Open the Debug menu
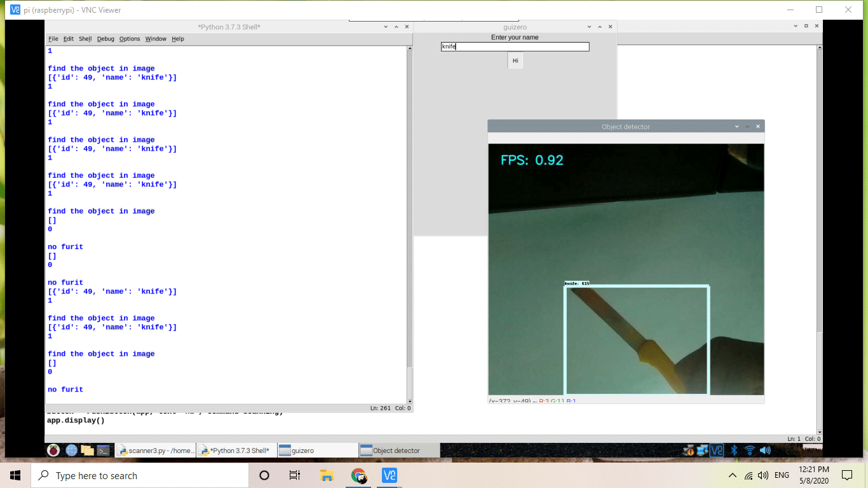The width and height of the screenshot is (868, 488). tap(105, 39)
